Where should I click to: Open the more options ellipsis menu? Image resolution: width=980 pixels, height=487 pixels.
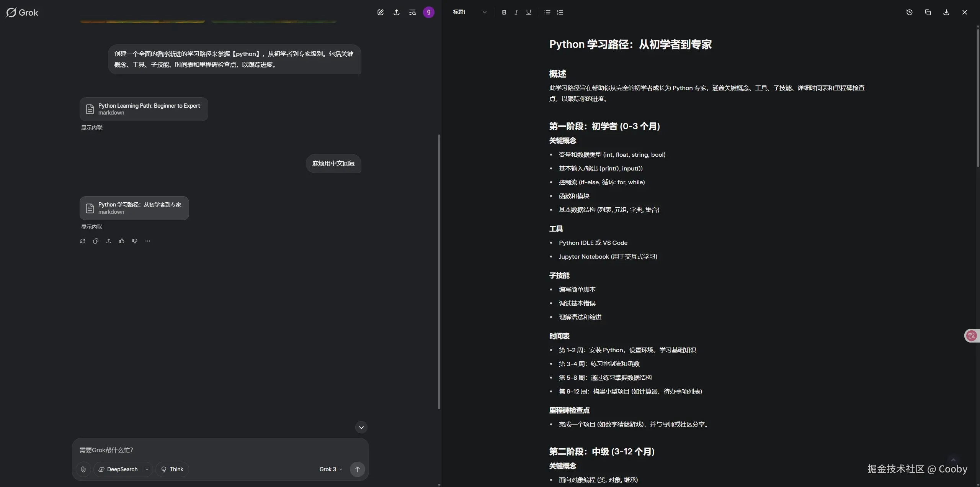(x=148, y=241)
